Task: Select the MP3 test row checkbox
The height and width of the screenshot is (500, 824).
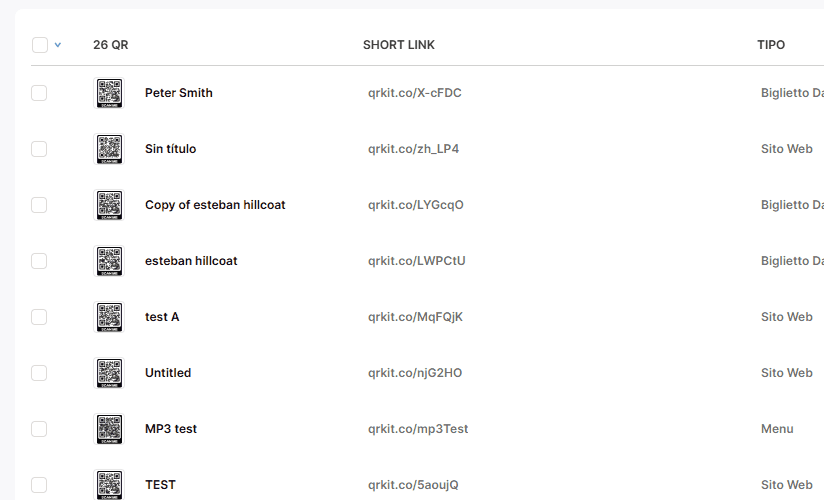Action: pyautogui.click(x=39, y=429)
